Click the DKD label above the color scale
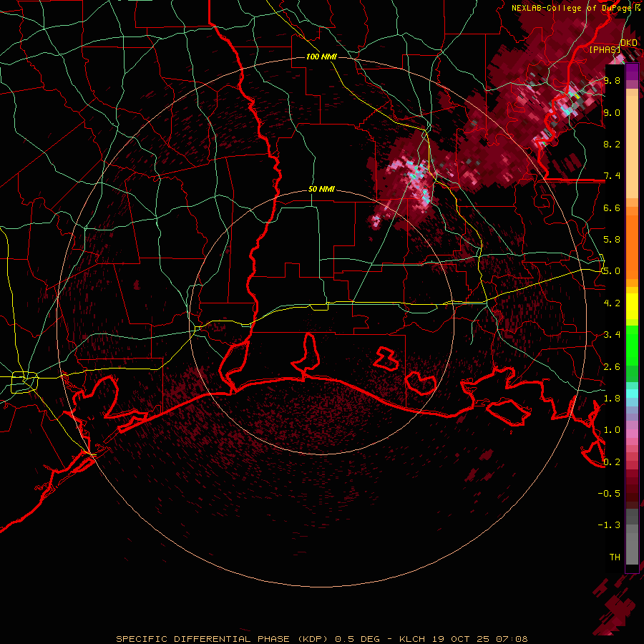Screen dimensions: 644x644 (629, 43)
